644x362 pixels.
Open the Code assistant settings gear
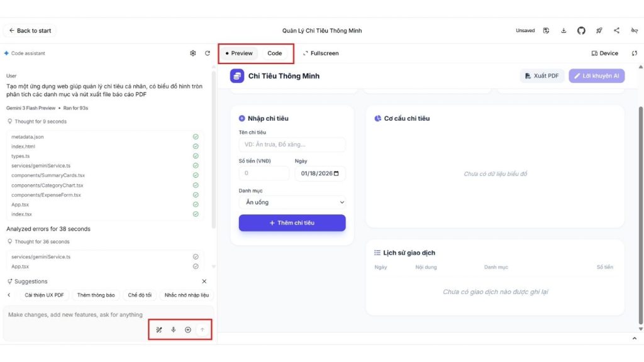194,53
